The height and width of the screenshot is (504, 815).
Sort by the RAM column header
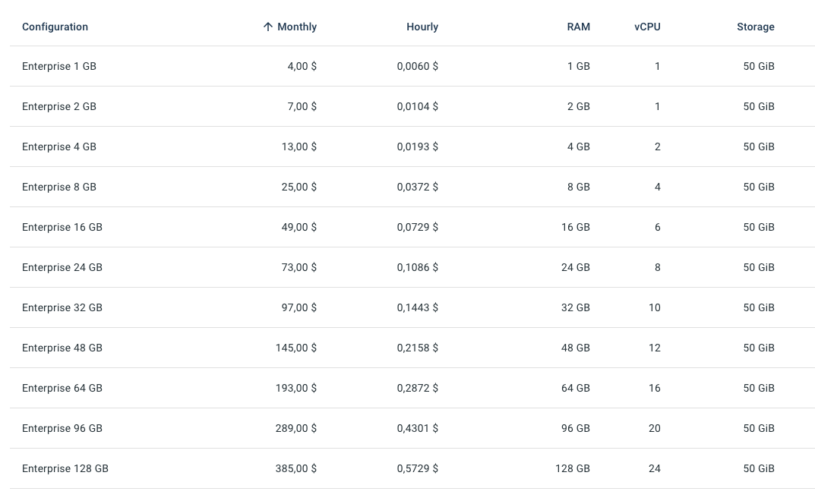(x=579, y=27)
